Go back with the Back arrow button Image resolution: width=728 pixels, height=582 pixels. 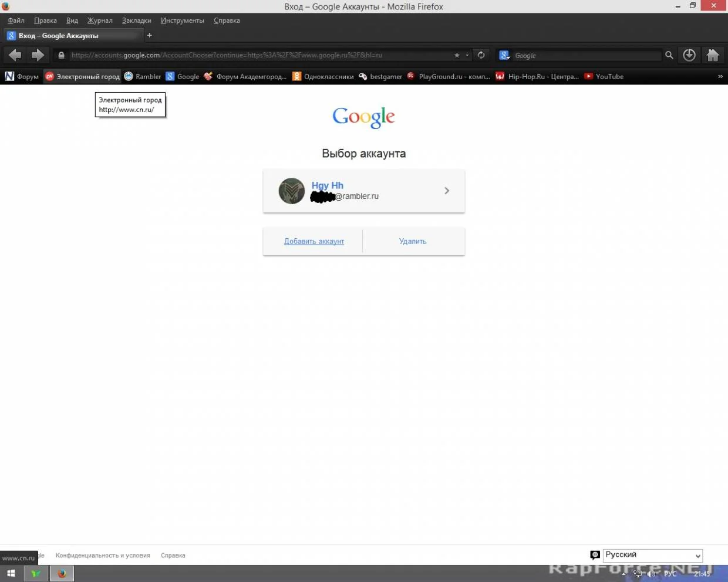15,55
